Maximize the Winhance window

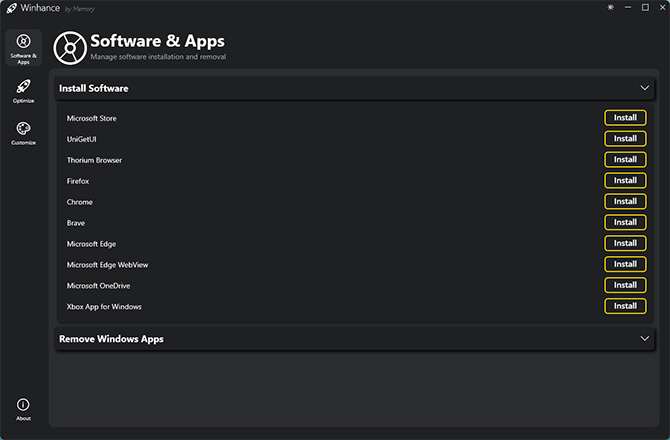[645, 7]
